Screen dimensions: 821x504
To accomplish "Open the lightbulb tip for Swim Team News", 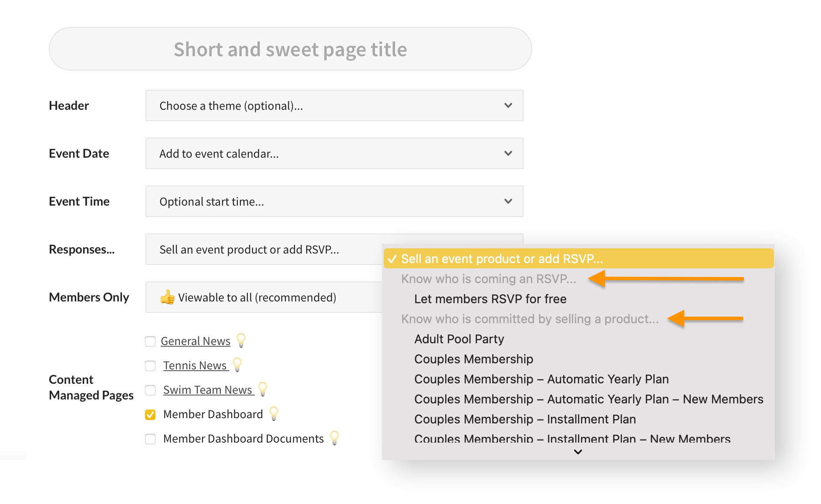I will [263, 389].
